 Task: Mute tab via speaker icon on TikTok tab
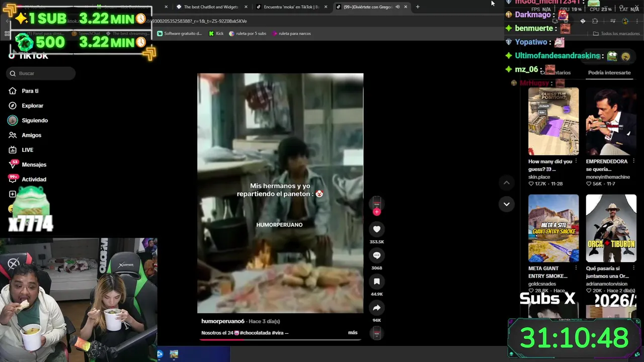point(397,7)
